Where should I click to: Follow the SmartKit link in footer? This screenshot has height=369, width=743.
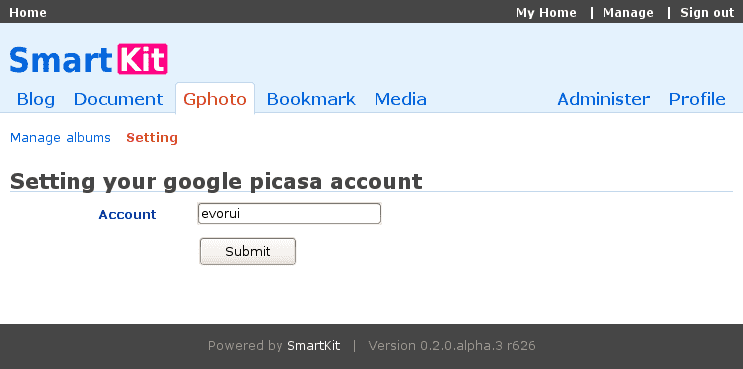[x=313, y=346]
